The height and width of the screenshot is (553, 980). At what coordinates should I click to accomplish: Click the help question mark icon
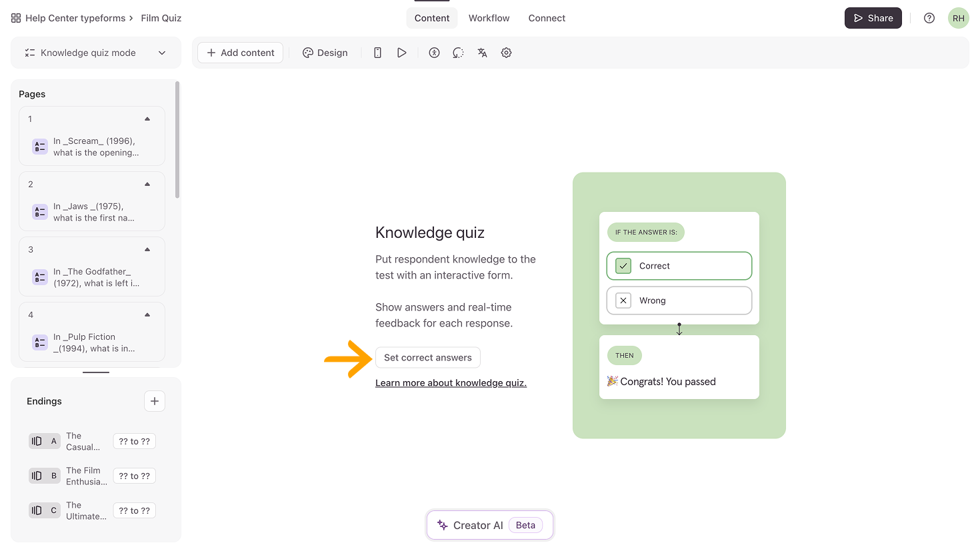coord(929,18)
